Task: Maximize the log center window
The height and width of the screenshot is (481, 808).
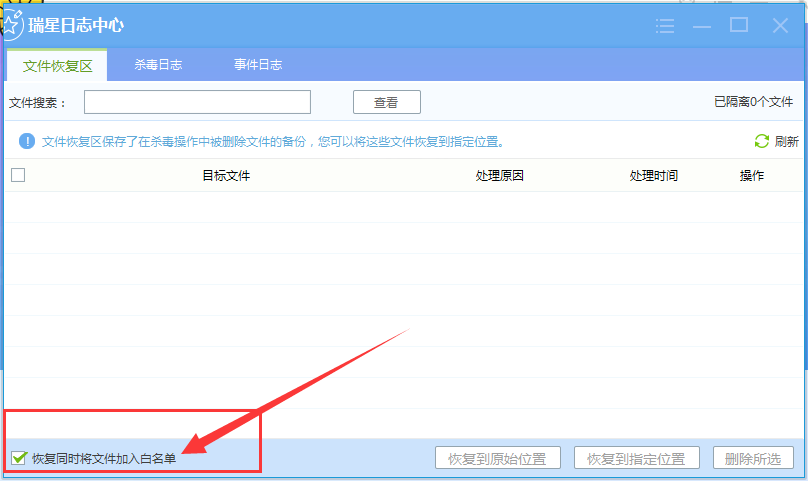Action: pyautogui.click(x=739, y=25)
